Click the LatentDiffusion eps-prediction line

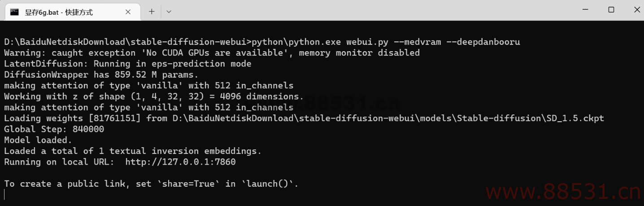(x=127, y=64)
